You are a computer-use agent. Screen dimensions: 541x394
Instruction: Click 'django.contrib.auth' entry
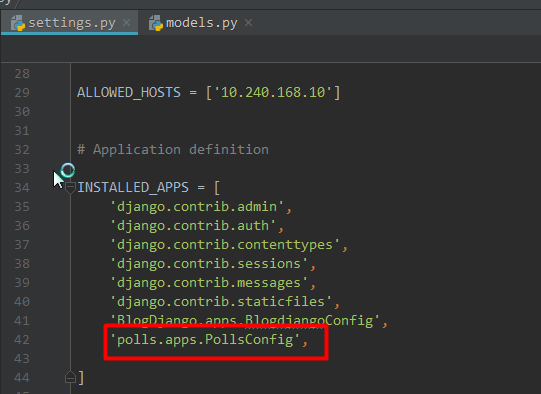click(x=193, y=226)
